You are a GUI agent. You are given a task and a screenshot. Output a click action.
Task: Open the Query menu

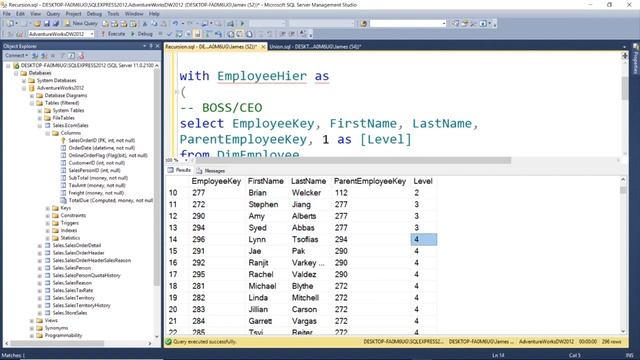(53, 14)
